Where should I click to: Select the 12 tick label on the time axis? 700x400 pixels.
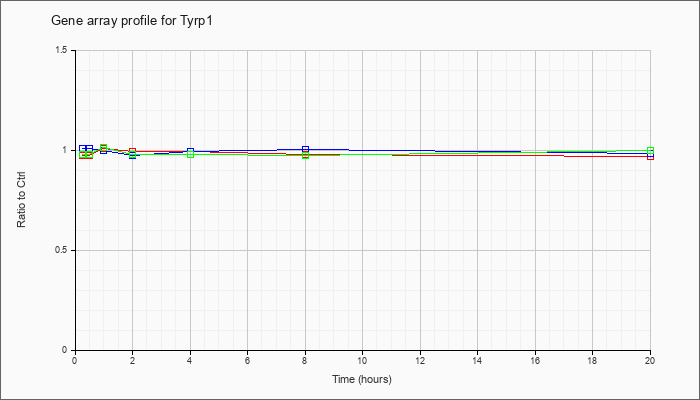[420, 360]
